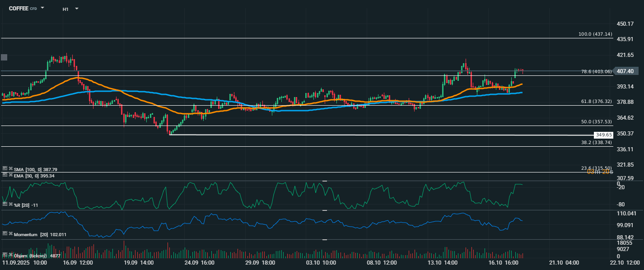Click the H1 interval label

pos(65,9)
